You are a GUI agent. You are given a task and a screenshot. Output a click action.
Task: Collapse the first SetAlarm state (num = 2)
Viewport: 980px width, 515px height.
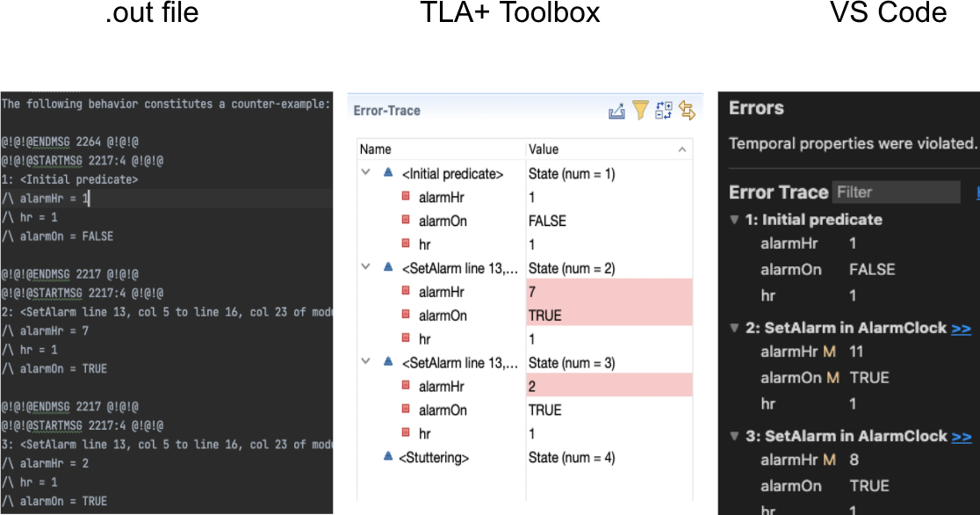click(x=365, y=266)
